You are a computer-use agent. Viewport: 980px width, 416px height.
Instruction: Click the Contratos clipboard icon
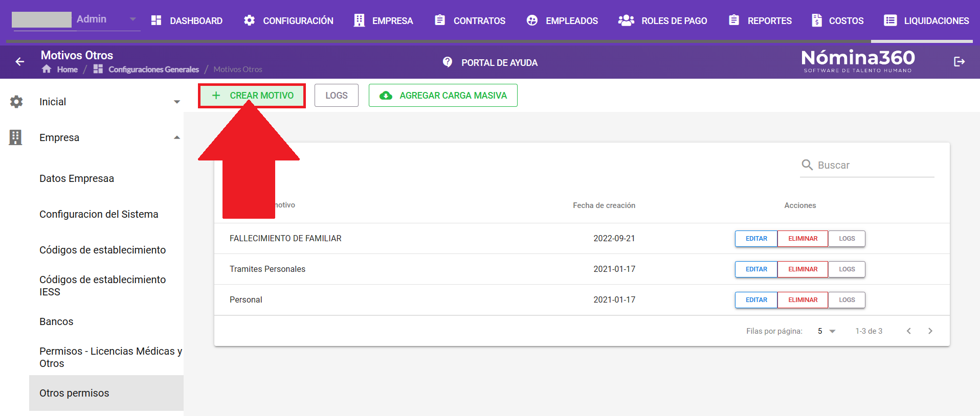pos(440,20)
